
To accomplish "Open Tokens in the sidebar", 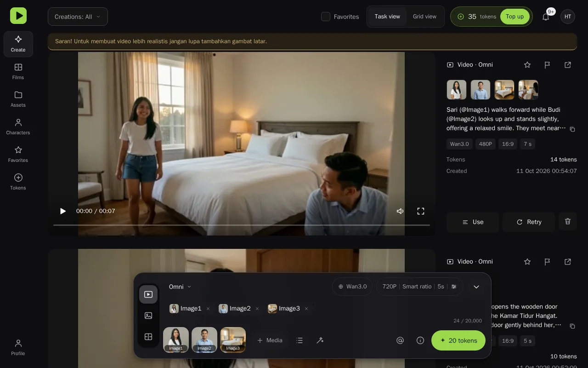I will [18, 182].
